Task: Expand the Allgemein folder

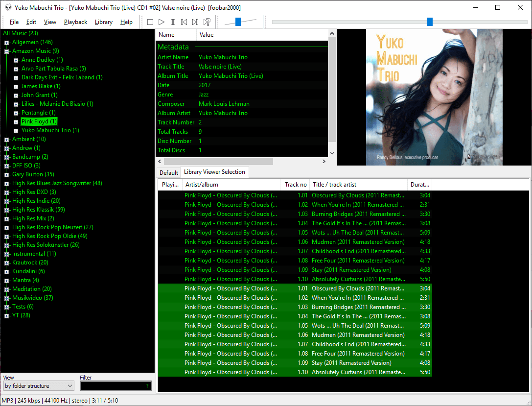Action: [6, 43]
